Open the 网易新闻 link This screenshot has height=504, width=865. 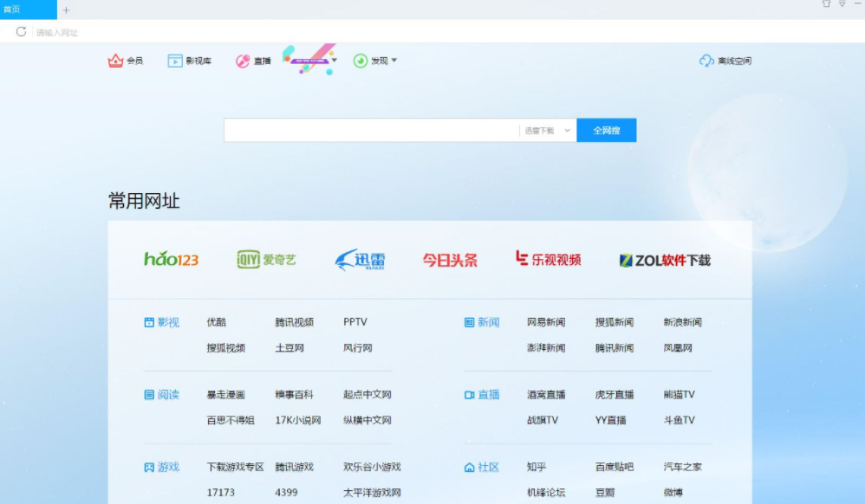pyautogui.click(x=545, y=322)
